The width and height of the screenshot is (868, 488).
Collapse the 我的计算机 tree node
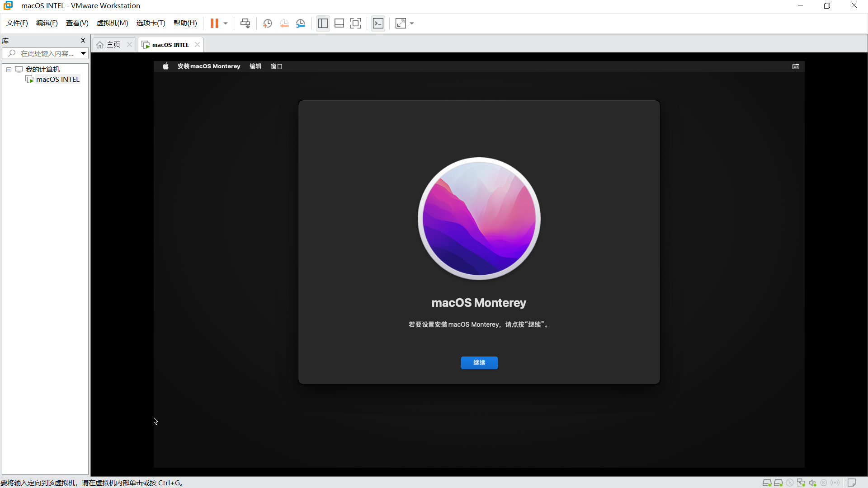coord(9,70)
